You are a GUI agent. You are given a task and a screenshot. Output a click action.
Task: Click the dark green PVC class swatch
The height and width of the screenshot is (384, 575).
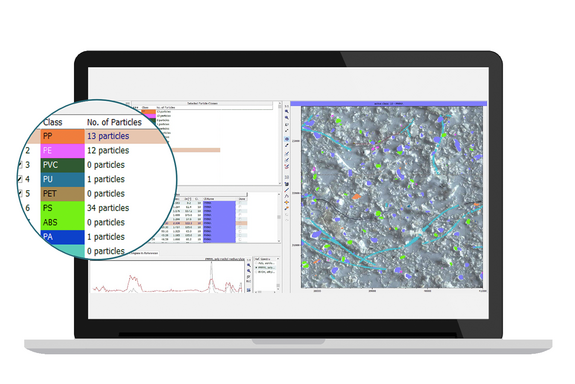click(62, 165)
